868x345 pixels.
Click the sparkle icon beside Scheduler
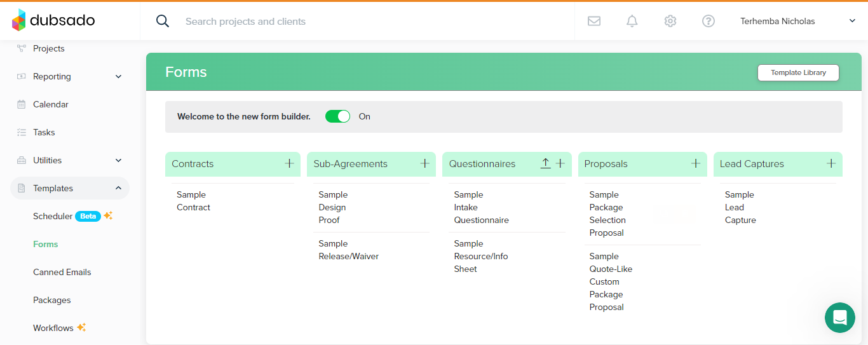pos(109,215)
